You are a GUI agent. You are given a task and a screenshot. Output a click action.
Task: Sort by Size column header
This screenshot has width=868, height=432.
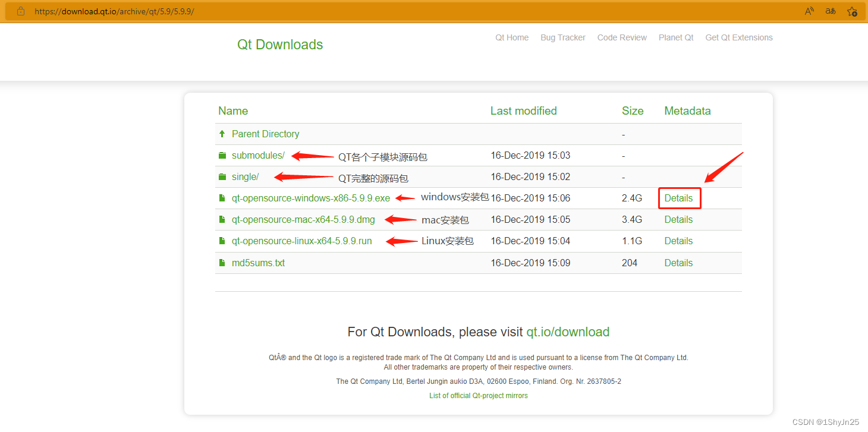633,111
